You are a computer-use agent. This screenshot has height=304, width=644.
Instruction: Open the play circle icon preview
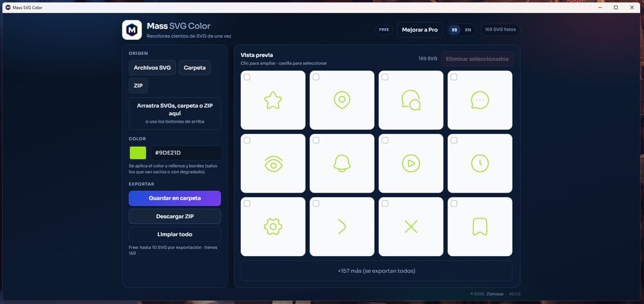(x=411, y=163)
